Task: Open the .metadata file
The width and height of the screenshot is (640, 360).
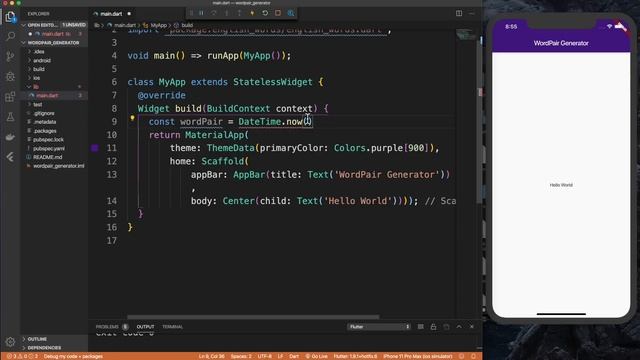Action: 45,122
